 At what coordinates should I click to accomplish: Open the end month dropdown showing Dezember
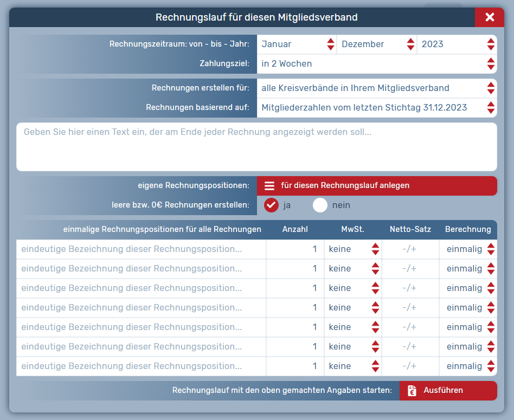click(376, 44)
